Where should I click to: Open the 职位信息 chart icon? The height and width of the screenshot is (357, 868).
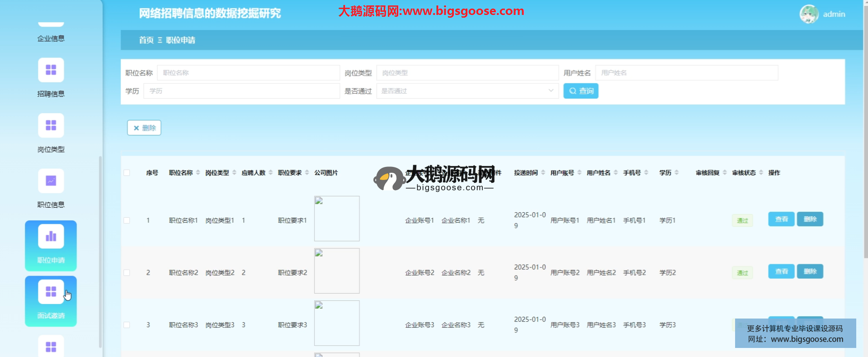[x=51, y=181]
